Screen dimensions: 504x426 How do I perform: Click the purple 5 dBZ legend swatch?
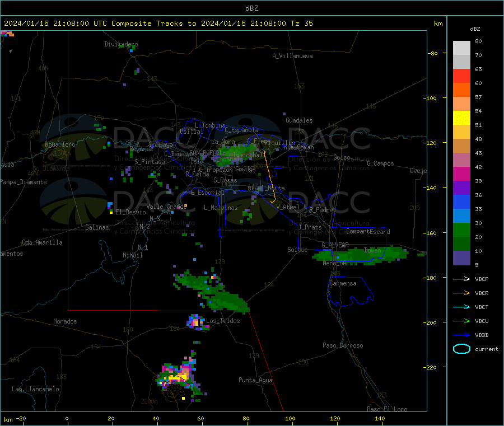pos(461,258)
